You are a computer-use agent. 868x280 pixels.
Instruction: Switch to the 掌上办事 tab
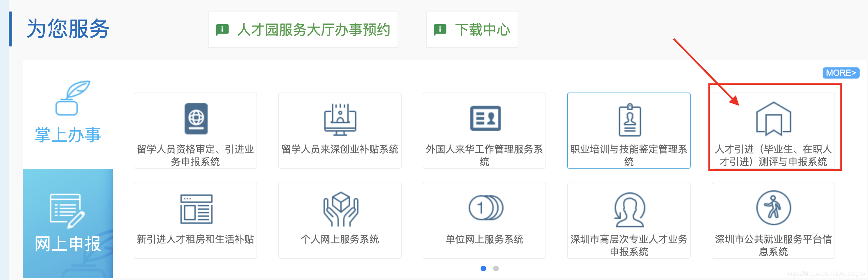coord(68,115)
